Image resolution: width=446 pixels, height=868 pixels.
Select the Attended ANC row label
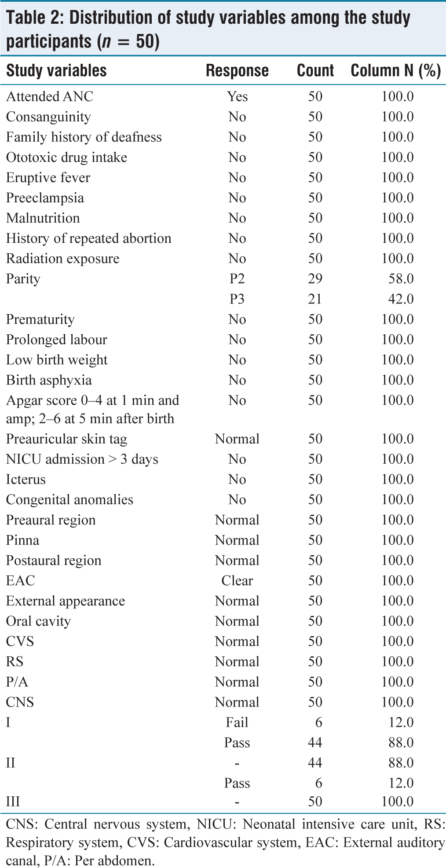[50, 96]
